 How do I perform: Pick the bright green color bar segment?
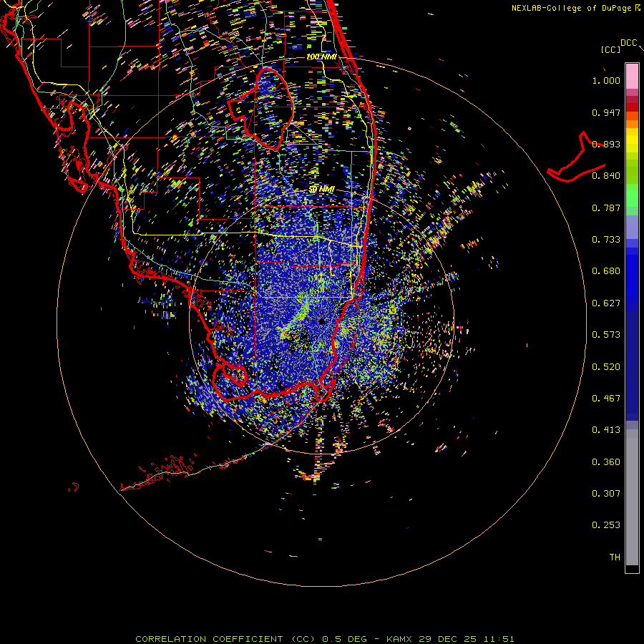coord(632,195)
